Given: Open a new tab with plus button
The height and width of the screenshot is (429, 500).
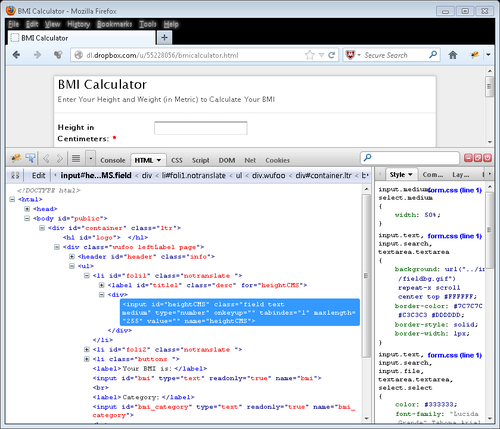Looking at the screenshot, I should (164, 38).
